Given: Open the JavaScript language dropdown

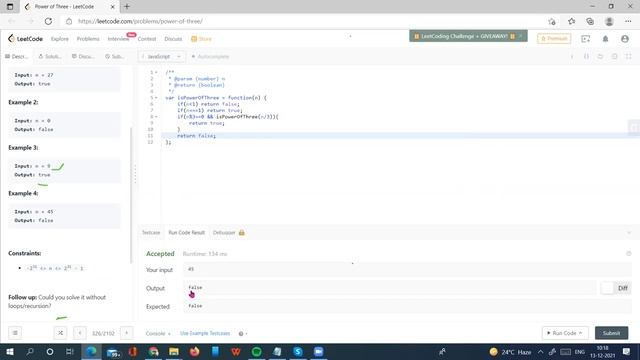Looking at the screenshot, I should pos(161,56).
